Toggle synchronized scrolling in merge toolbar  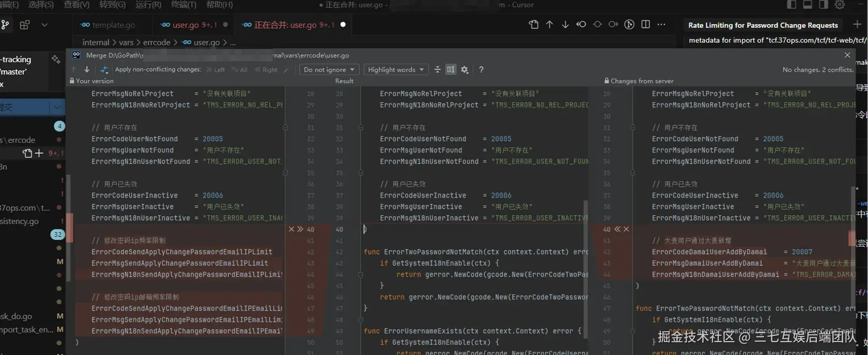point(451,70)
